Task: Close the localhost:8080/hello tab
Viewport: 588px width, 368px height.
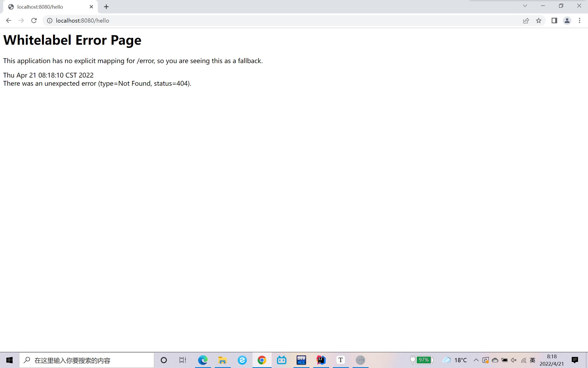Action: 91,7
